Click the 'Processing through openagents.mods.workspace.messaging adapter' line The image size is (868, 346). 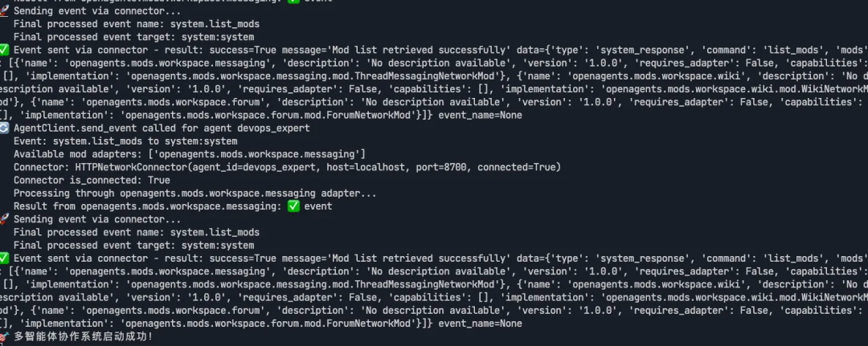(195, 193)
